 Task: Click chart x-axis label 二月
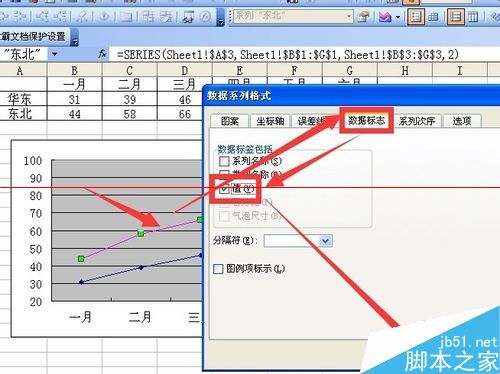(140, 317)
